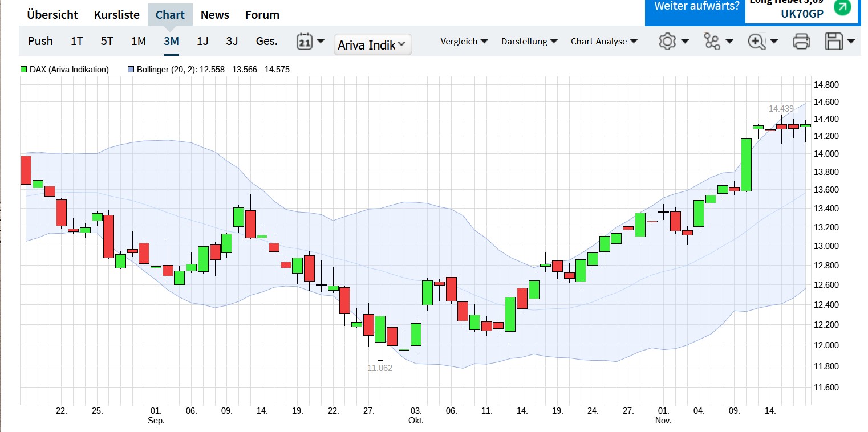
Task: Switch to the Übersicht tab
Action: (x=52, y=15)
